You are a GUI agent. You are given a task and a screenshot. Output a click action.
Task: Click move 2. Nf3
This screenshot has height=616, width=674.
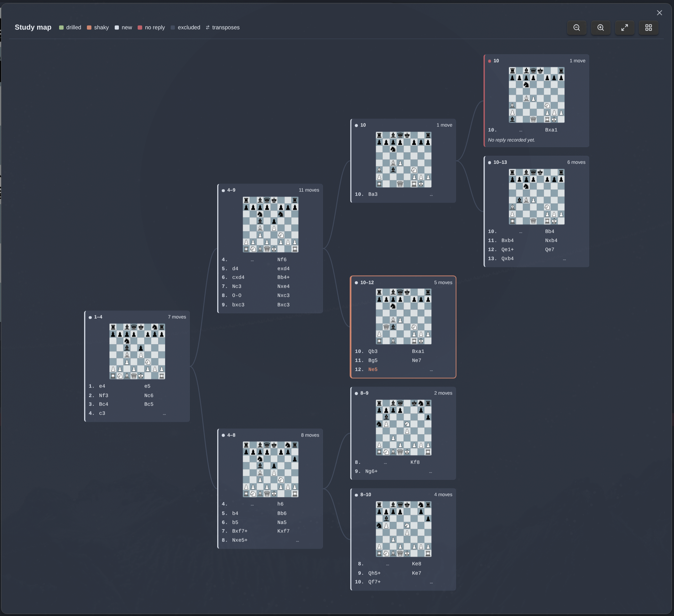click(104, 396)
